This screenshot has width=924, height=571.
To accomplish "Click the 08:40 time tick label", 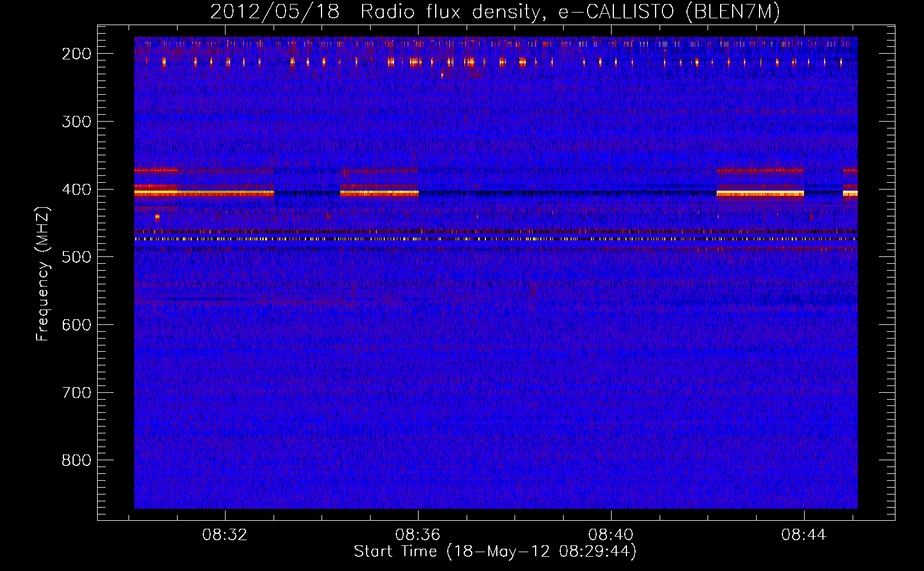I will point(611,535).
